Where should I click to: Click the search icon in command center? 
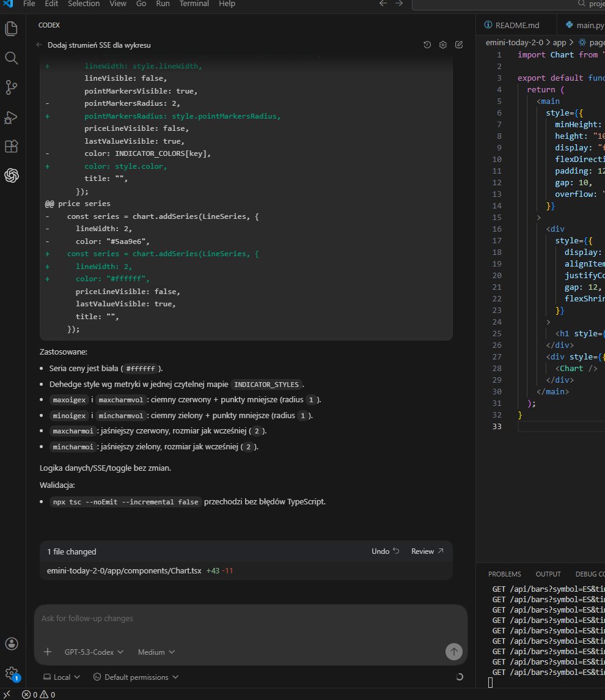581,4
